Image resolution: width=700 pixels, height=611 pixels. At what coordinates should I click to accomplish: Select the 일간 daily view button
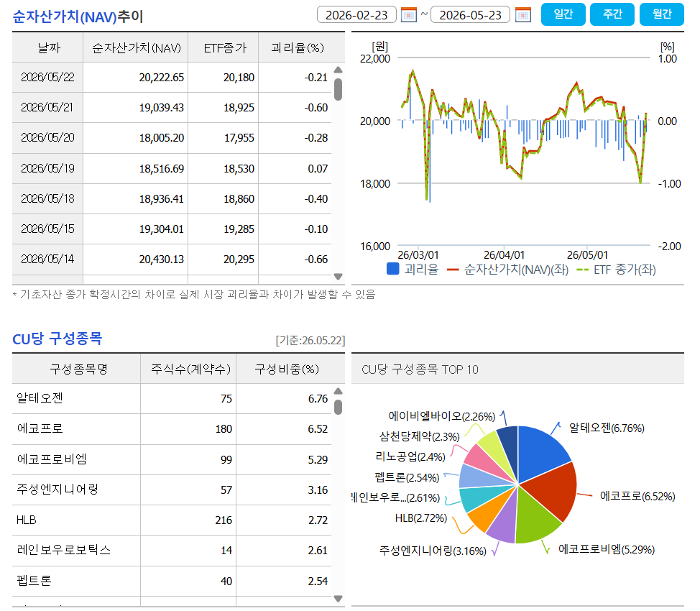pyautogui.click(x=563, y=14)
